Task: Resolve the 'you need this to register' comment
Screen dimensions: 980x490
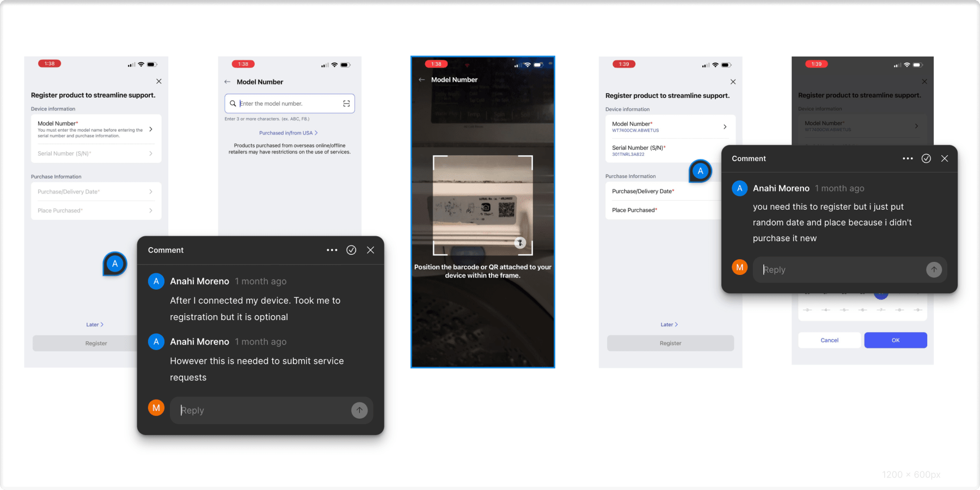Action: click(926, 159)
